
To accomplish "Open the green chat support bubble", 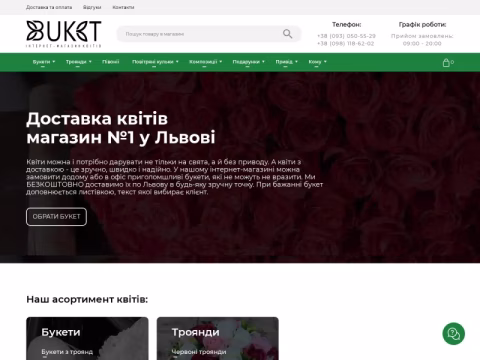I will tap(453, 334).
